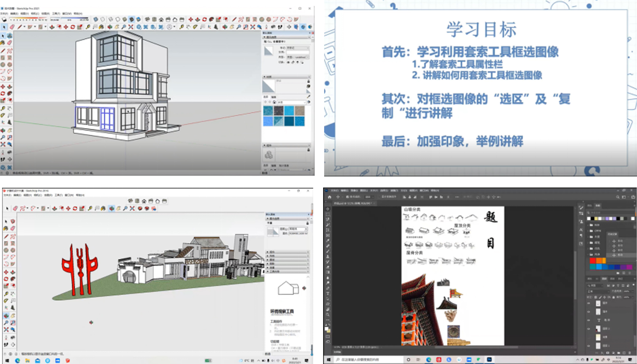This screenshot has height=364, width=637.
Task: Hide the text layer in Photoshop's Layers panel
Action: 589,320
